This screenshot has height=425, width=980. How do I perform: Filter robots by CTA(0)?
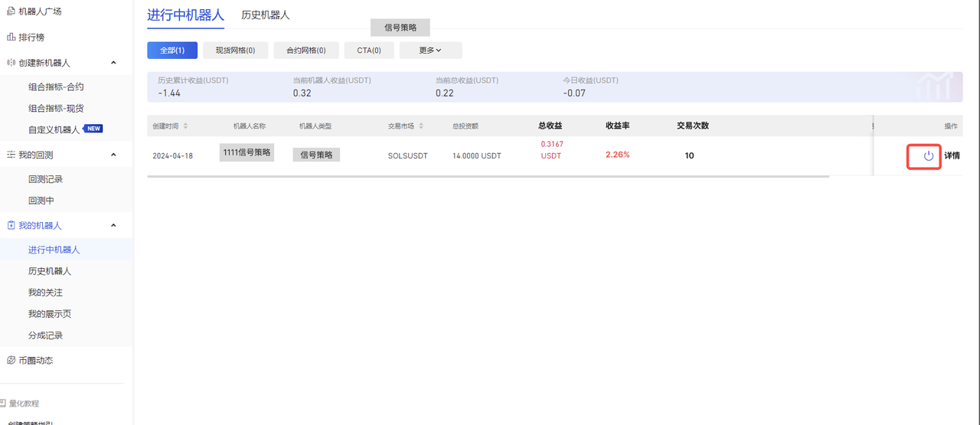point(369,51)
